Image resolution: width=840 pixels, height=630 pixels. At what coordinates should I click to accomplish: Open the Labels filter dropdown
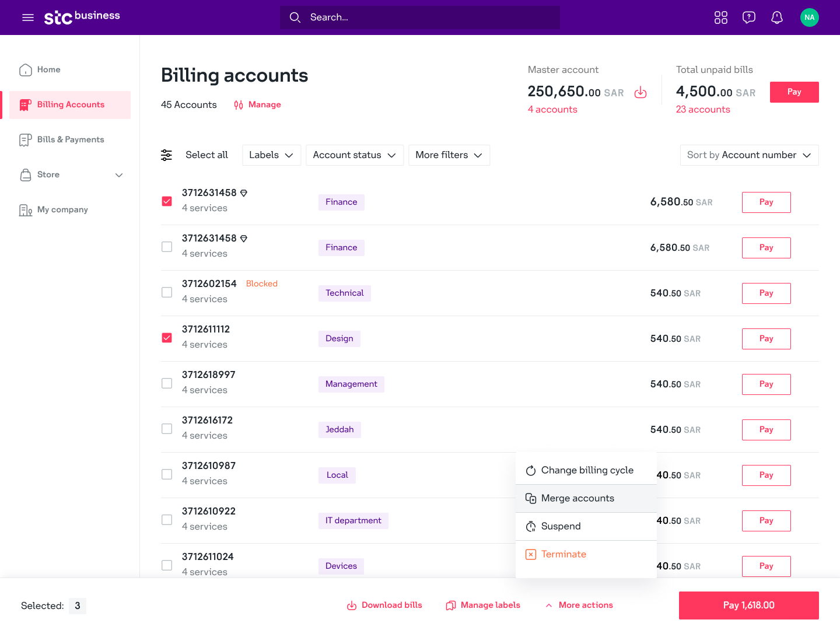pos(271,155)
